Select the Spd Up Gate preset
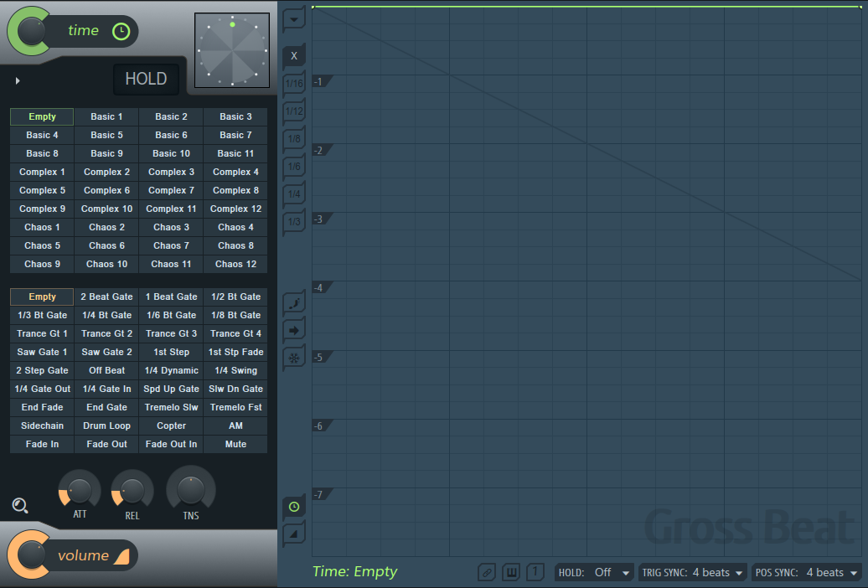 171,389
